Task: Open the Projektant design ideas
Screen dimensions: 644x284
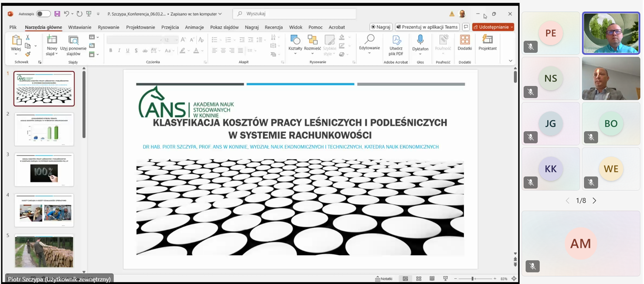Action: pyautogui.click(x=487, y=41)
